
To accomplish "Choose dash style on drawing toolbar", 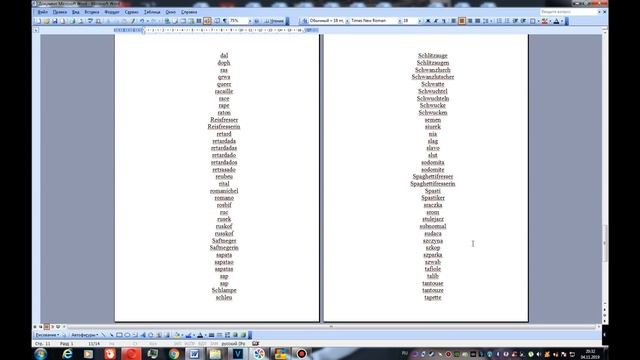I will click(219, 335).
